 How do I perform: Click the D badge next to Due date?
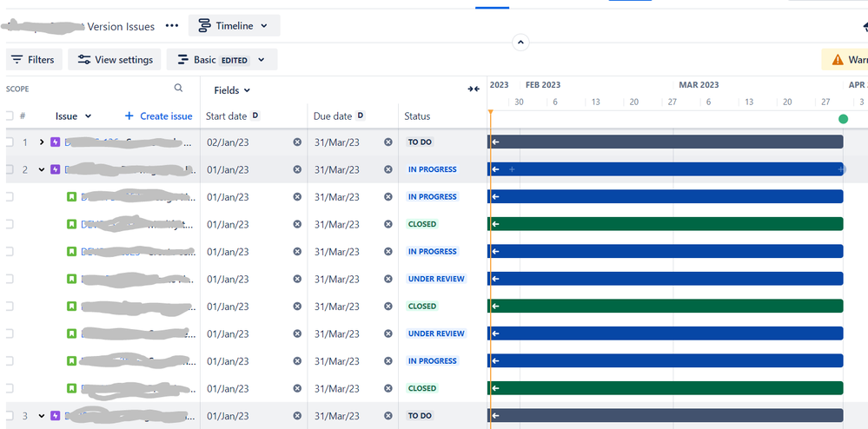(x=361, y=115)
